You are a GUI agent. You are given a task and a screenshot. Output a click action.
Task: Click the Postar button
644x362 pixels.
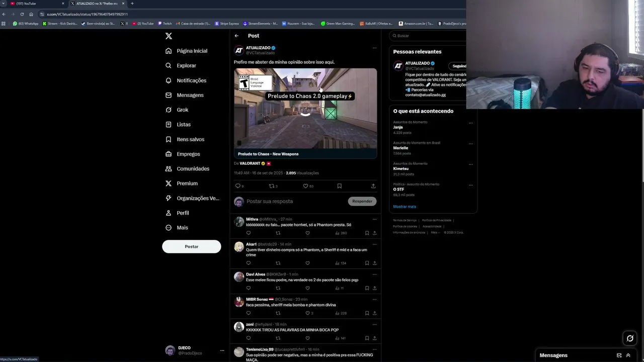(x=191, y=246)
